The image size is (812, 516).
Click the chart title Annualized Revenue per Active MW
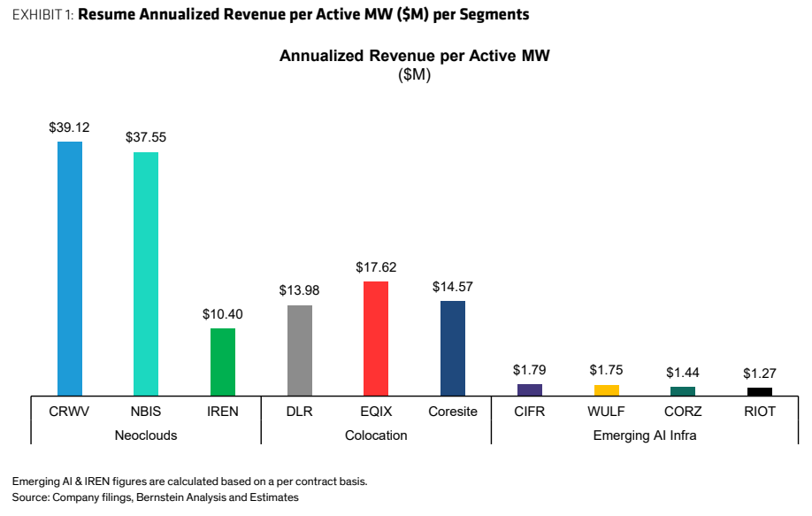click(414, 56)
